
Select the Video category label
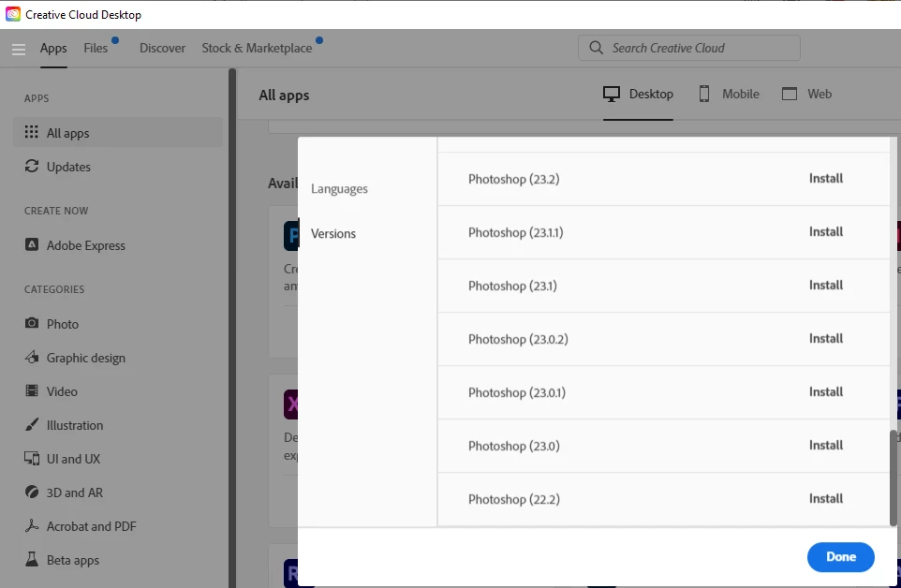(62, 391)
